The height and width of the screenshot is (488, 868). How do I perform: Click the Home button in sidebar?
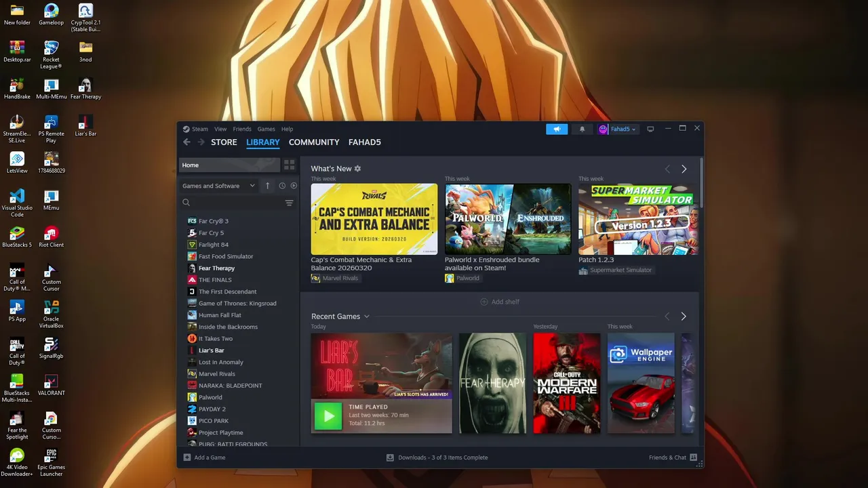click(229, 165)
